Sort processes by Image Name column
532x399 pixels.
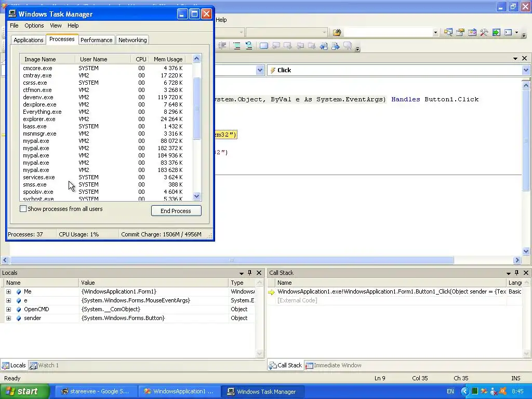click(x=47, y=59)
